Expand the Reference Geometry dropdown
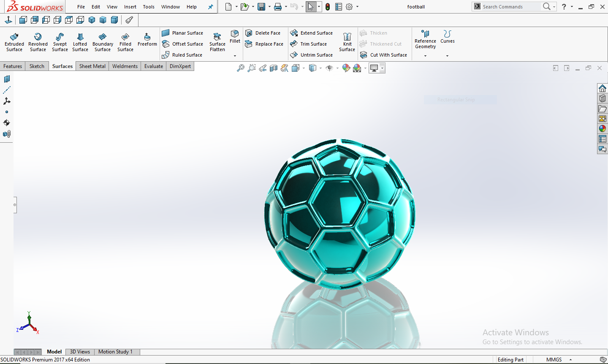The image size is (608, 364). coord(425,56)
